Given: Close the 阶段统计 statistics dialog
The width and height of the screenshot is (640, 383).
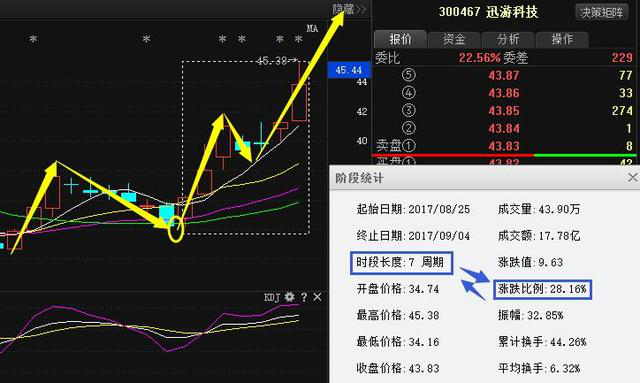Looking at the screenshot, I should 632,178.
